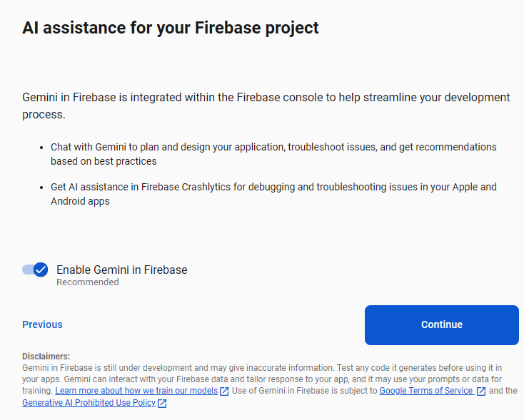This screenshot has width=524, height=420.
Task: Go back with the Previous link
Action: click(x=42, y=324)
